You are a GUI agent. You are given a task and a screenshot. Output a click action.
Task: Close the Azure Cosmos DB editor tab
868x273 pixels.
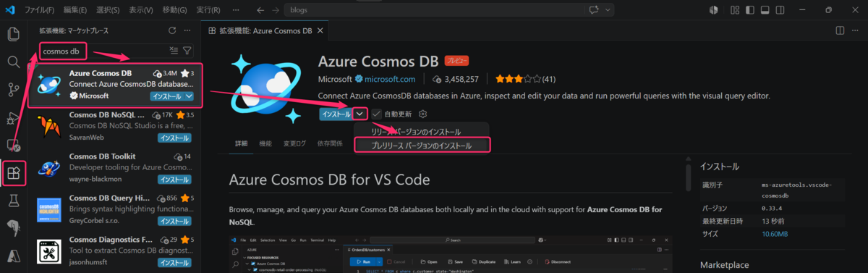pos(320,30)
